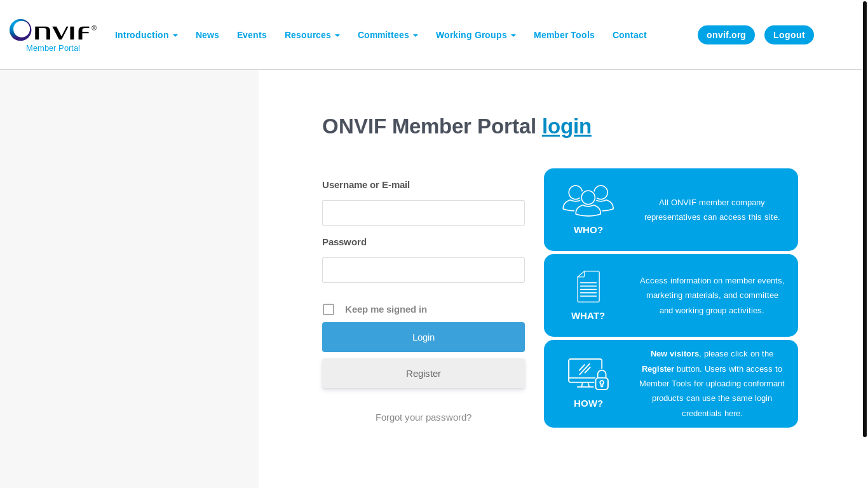868x488 pixels.
Task: Click the WHO people group icon
Action: coord(588,201)
